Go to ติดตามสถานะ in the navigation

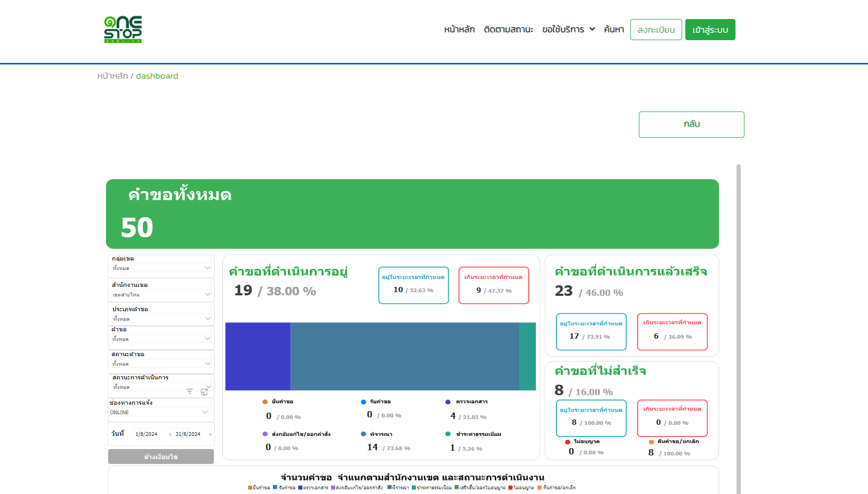[508, 30]
